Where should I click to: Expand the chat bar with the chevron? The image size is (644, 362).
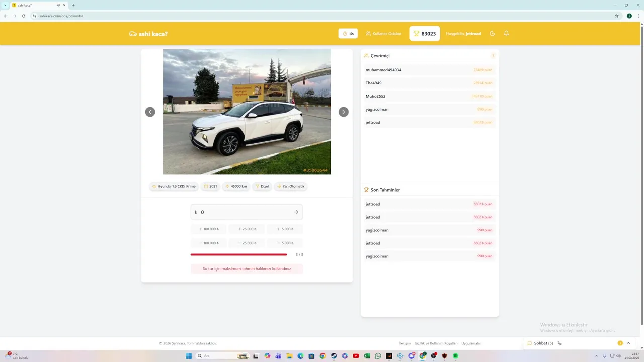(x=628, y=343)
